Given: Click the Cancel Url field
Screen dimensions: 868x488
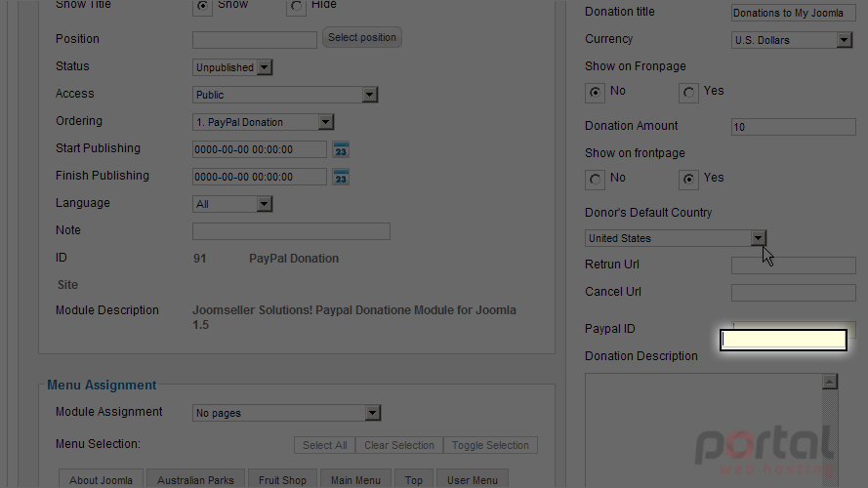Looking at the screenshot, I should tap(793, 293).
